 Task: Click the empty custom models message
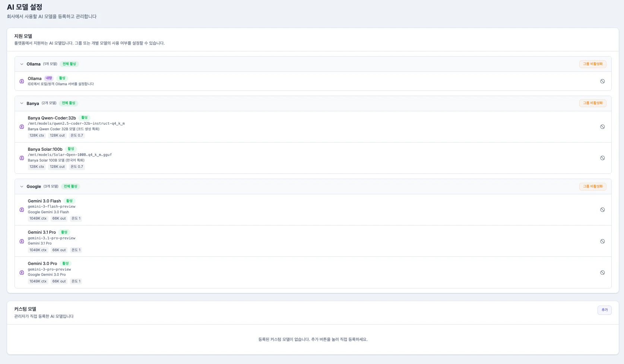click(x=313, y=339)
